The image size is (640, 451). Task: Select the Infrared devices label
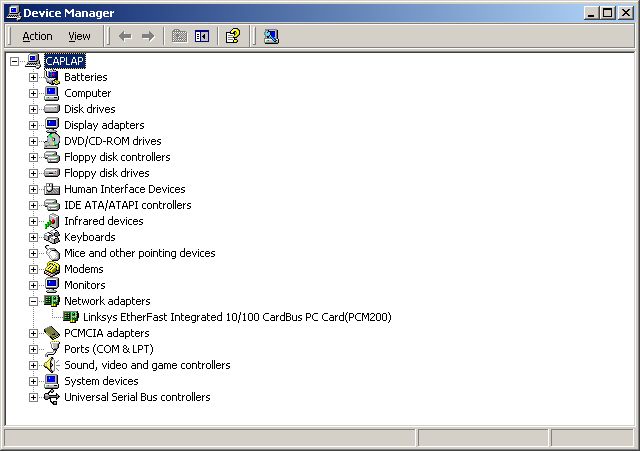pos(104,221)
